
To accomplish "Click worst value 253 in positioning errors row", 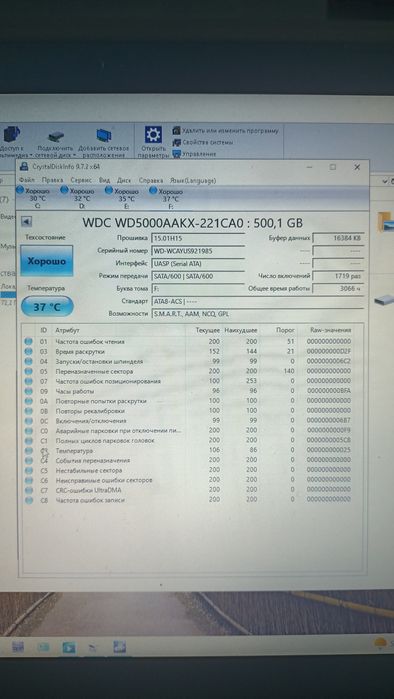I will [251, 381].
